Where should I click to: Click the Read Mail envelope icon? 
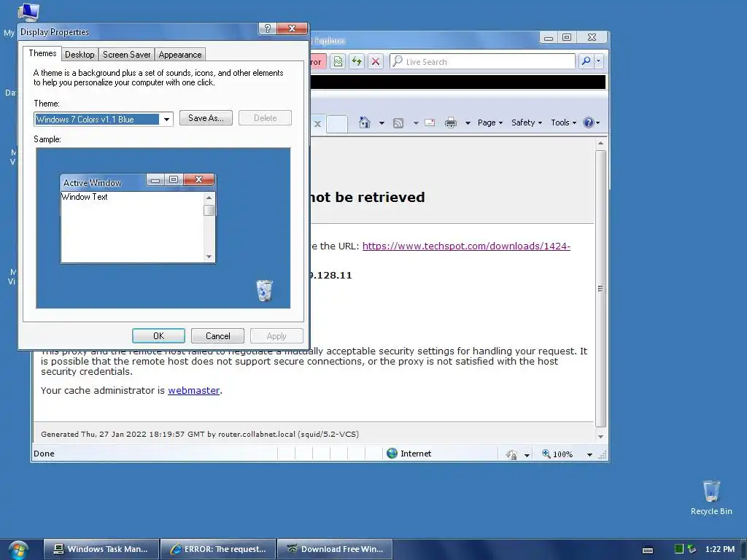coord(430,122)
